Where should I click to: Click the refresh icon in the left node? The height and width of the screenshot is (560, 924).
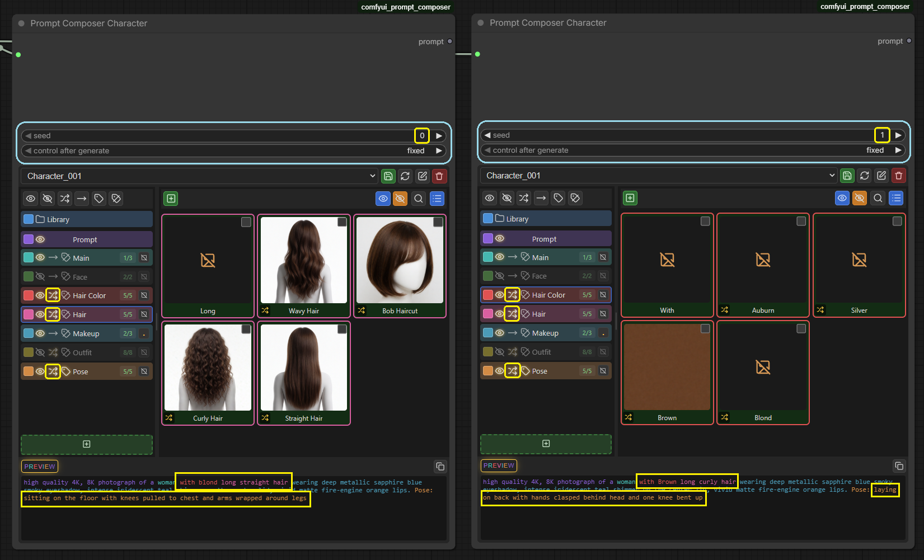pos(405,176)
